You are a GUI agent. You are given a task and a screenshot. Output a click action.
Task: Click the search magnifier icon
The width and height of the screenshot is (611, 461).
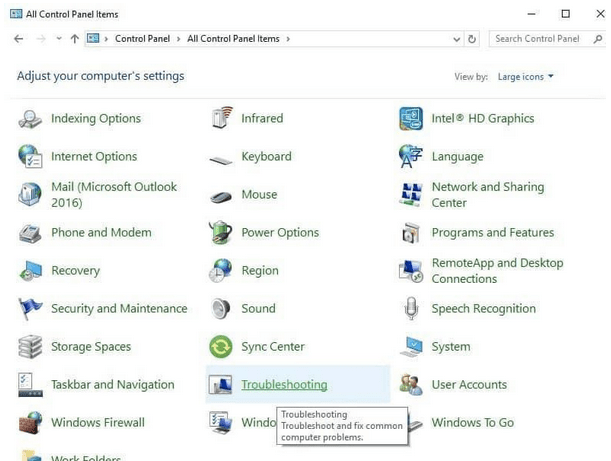pyautogui.click(x=597, y=39)
